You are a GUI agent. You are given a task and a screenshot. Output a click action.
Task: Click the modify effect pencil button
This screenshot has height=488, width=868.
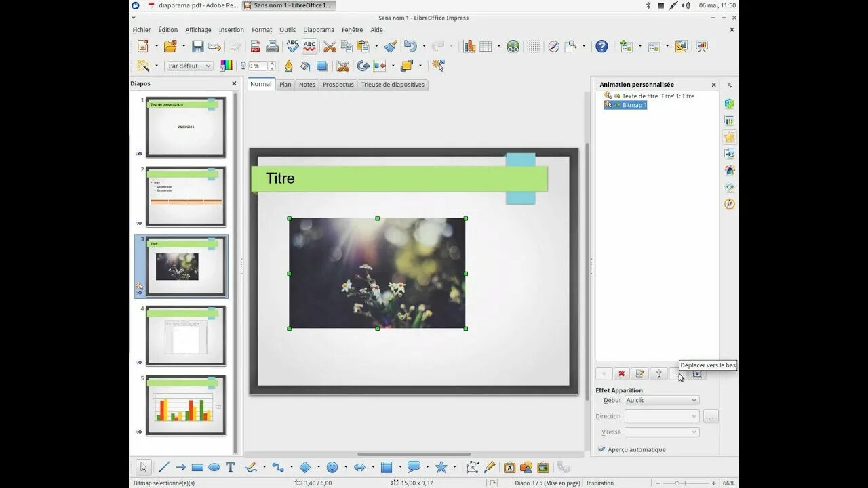[639, 373]
